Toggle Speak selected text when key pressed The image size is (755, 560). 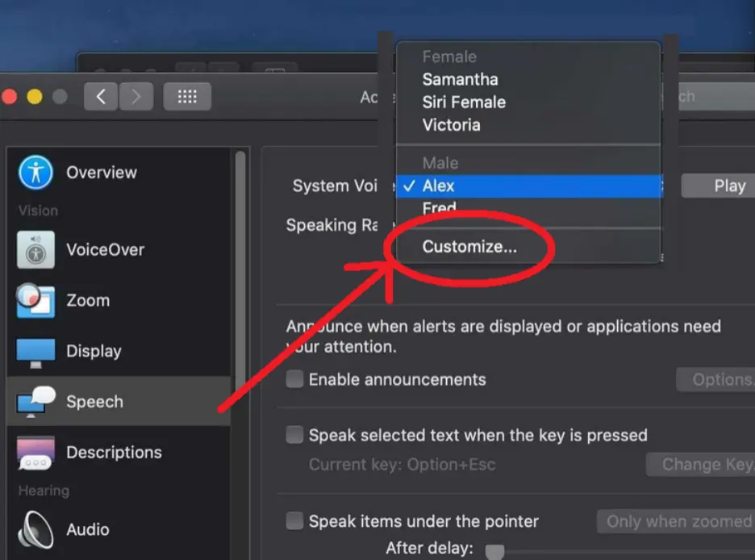pyautogui.click(x=294, y=434)
